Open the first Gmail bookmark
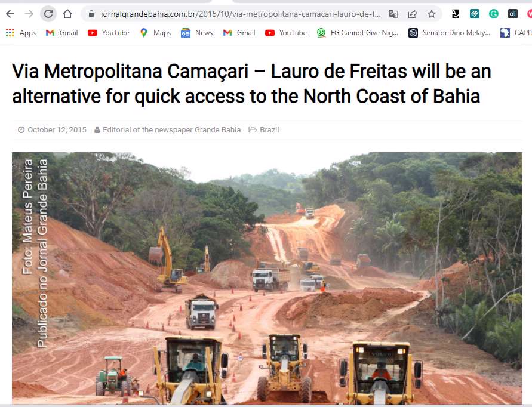532x407 pixels. (x=62, y=33)
